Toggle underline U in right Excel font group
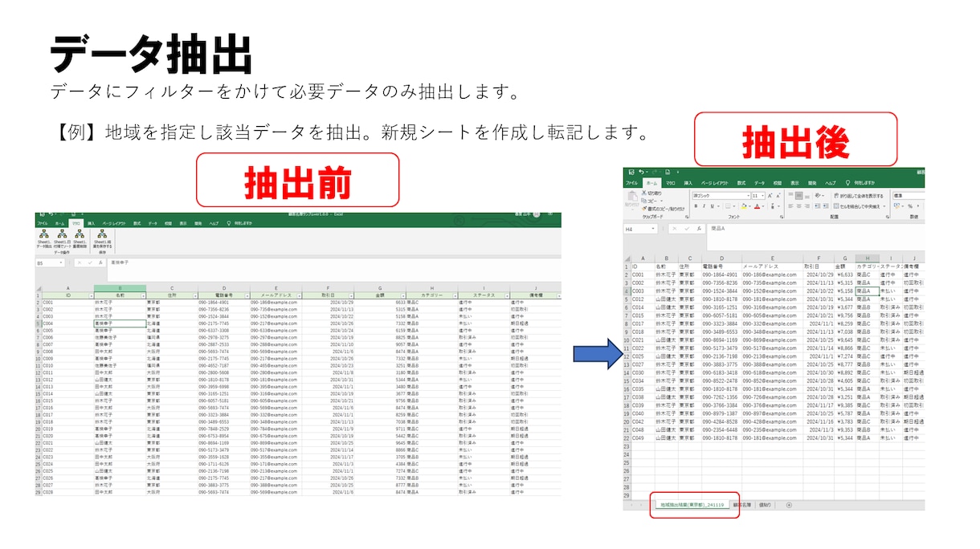 click(x=712, y=206)
